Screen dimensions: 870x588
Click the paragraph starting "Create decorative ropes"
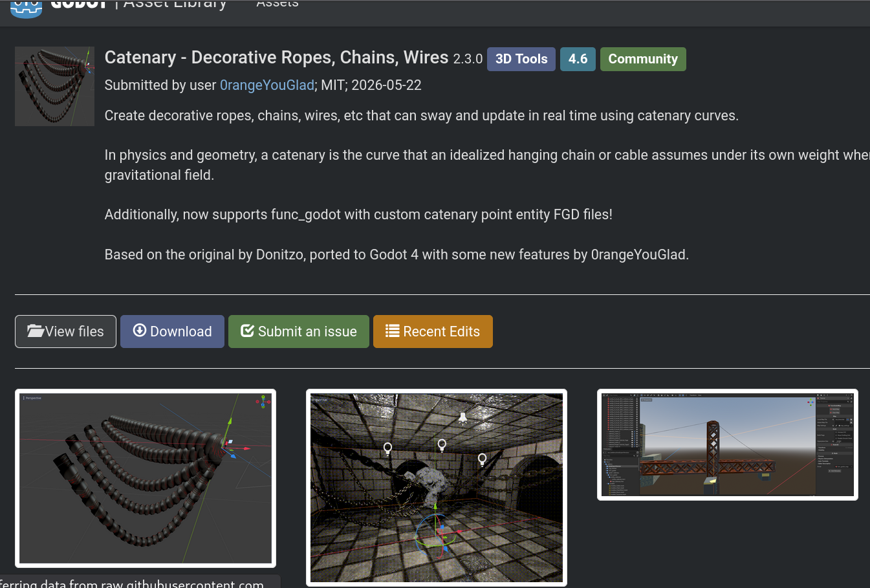[x=422, y=116]
